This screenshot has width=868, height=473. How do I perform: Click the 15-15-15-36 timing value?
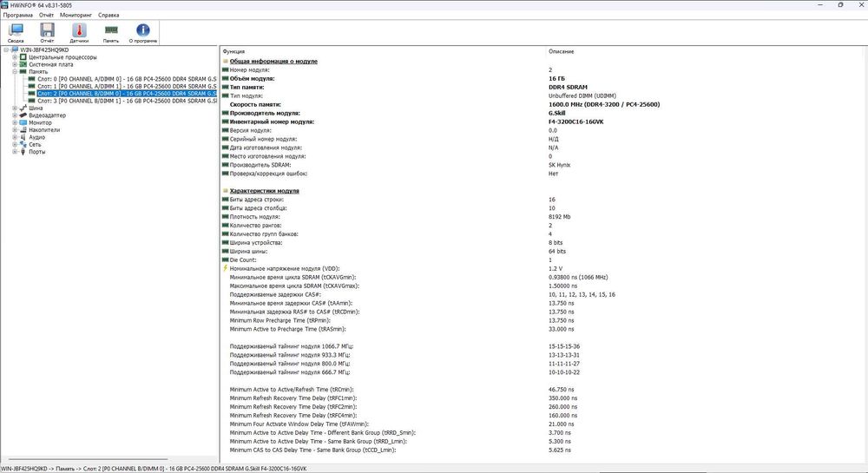(x=564, y=346)
